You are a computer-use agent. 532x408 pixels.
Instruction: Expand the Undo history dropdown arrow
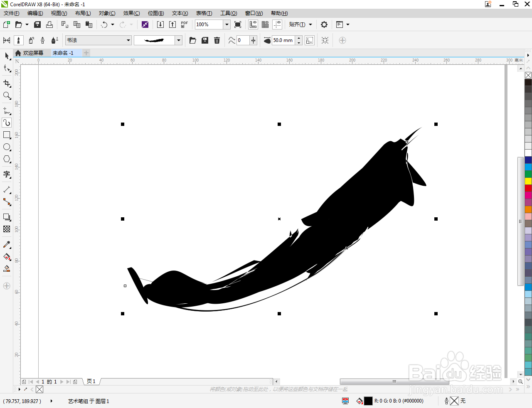click(x=113, y=25)
